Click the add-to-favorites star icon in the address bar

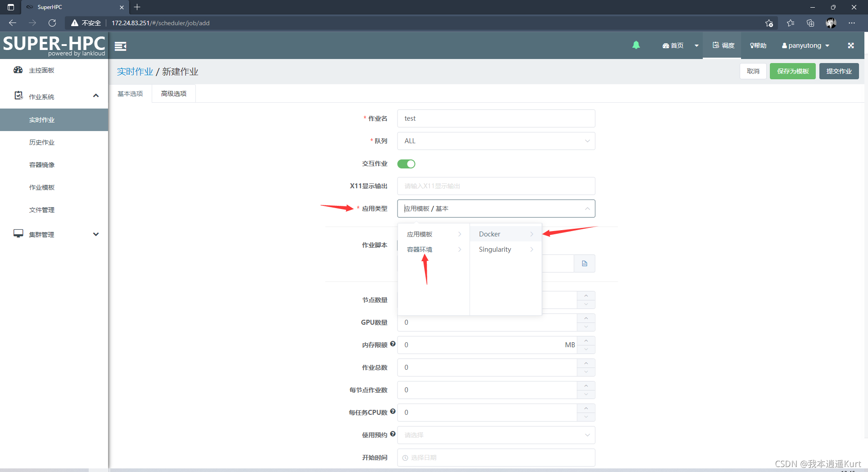tap(769, 23)
